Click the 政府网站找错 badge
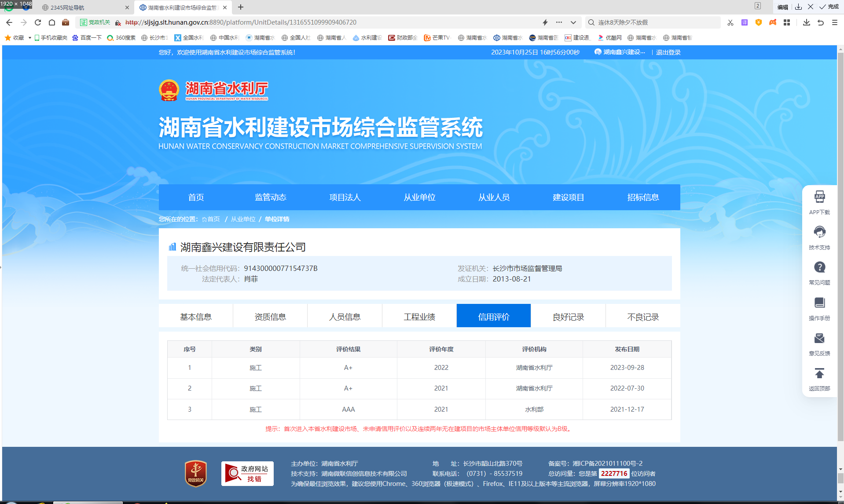The width and height of the screenshot is (844, 504). tap(247, 474)
